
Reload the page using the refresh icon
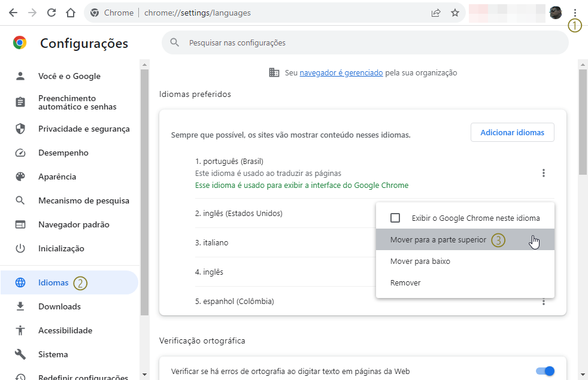point(51,13)
